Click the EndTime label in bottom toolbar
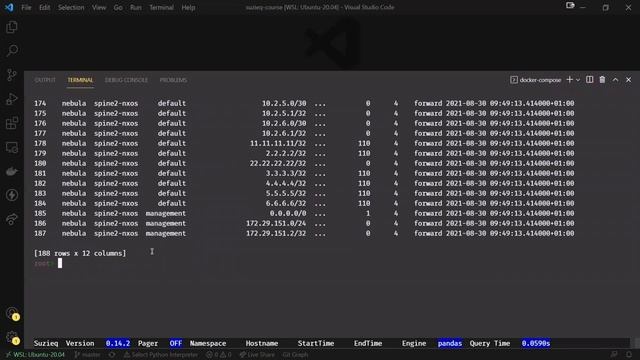Screen dimensions: 640x360 click(368, 344)
